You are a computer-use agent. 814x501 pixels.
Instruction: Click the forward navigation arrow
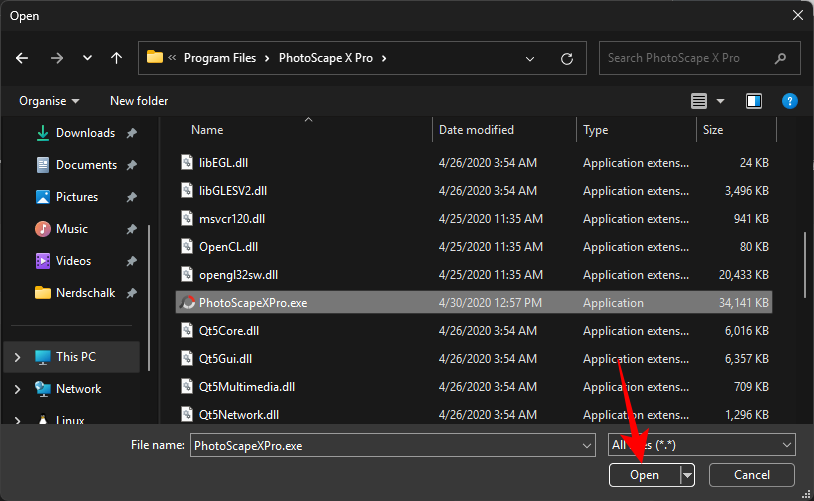click(x=57, y=58)
